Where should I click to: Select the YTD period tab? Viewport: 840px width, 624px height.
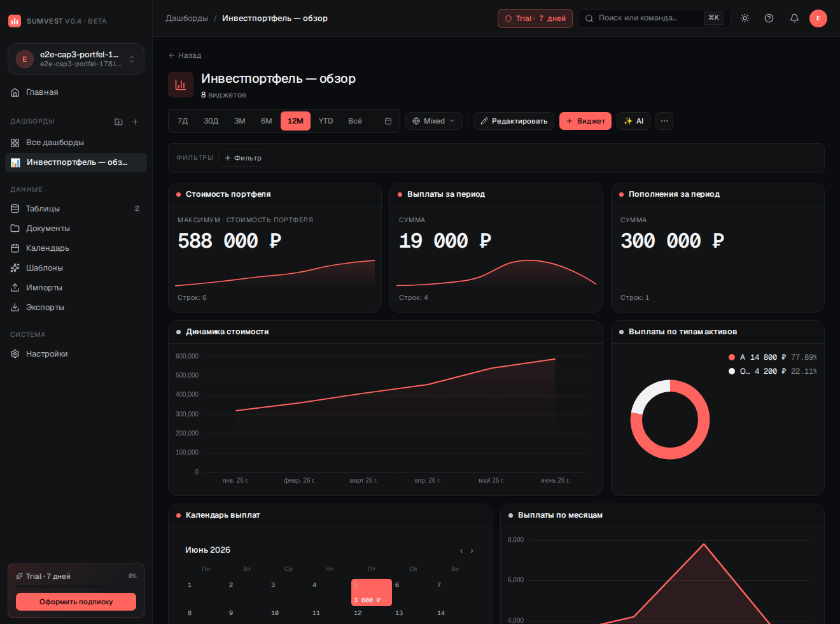[x=326, y=121]
